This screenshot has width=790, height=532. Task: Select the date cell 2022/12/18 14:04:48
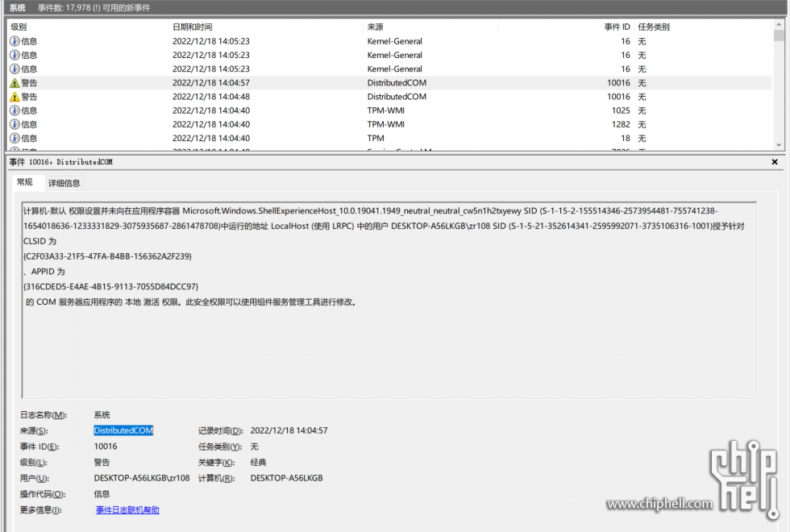pos(211,97)
